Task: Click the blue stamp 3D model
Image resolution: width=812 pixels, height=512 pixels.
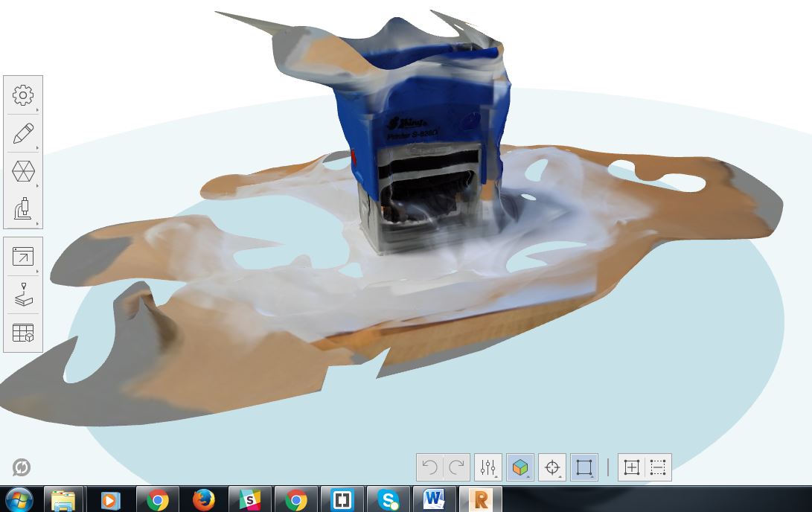Action: [x=422, y=140]
